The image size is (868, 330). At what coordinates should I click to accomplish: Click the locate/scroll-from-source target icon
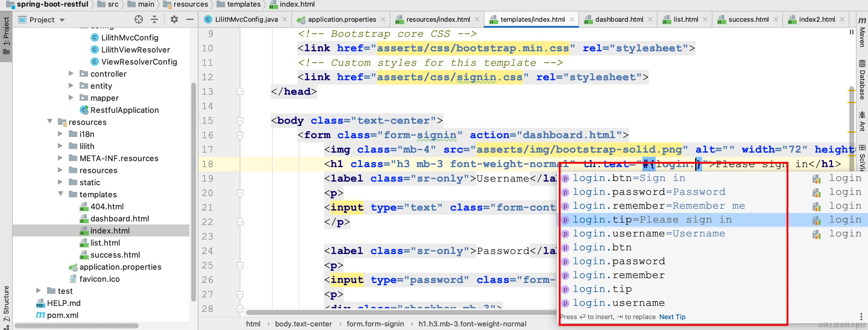tap(138, 20)
